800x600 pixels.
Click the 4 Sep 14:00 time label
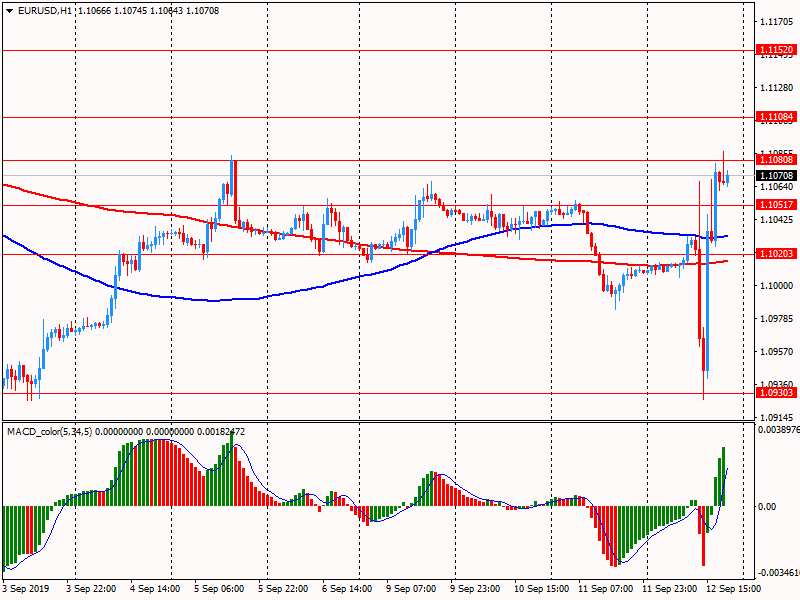click(155, 589)
